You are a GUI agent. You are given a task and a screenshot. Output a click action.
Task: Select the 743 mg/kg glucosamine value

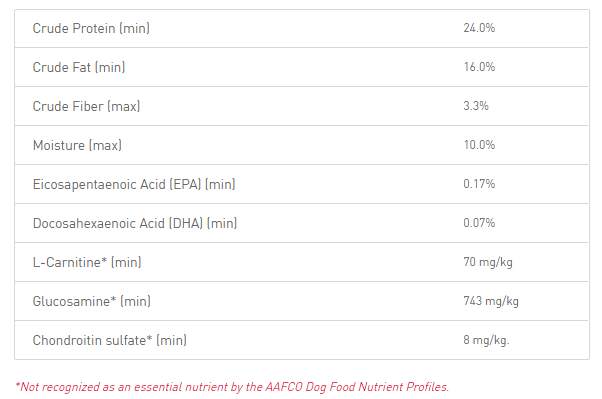[491, 301]
